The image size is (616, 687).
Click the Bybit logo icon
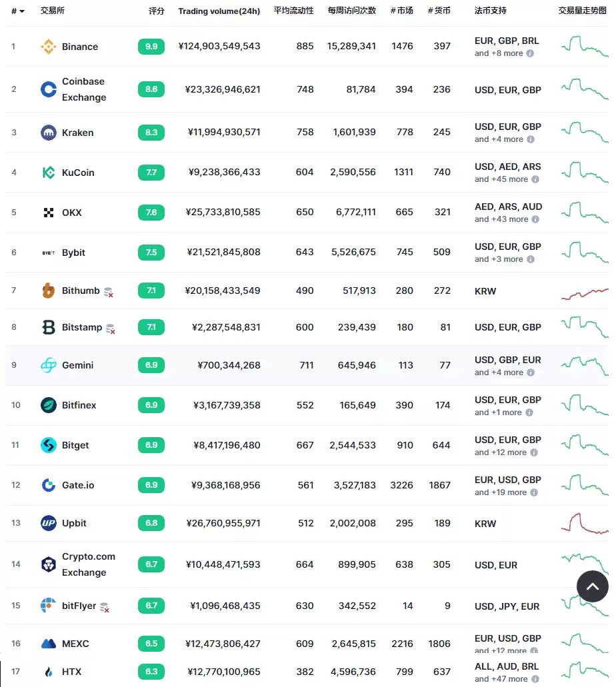point(48,253)
